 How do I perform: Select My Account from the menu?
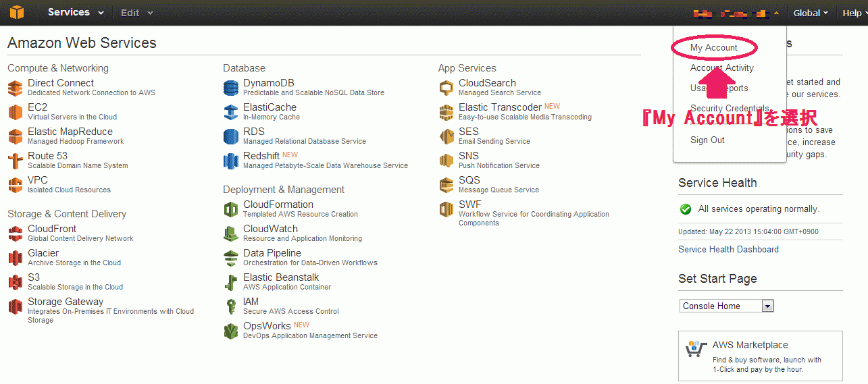click(714, 47)
